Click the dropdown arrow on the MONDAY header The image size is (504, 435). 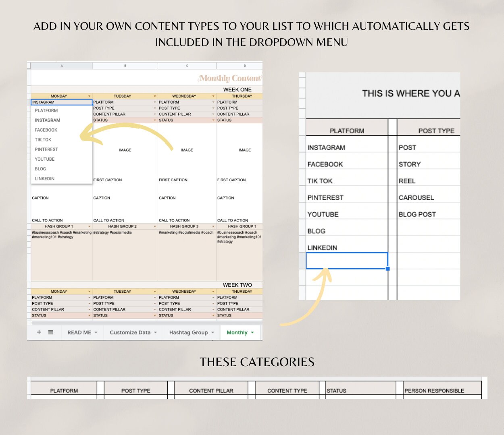tap(88, 96)
